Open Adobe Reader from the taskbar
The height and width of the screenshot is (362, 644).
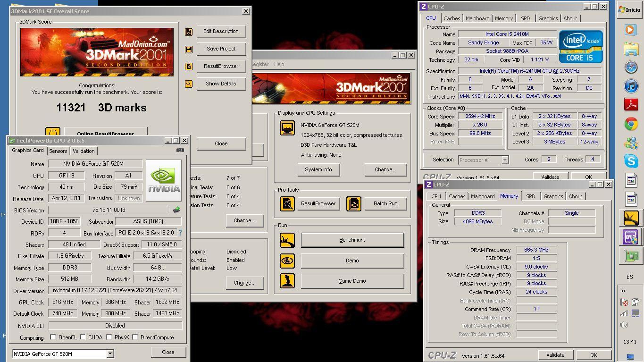pyautogui.click(x=631, y=104)
